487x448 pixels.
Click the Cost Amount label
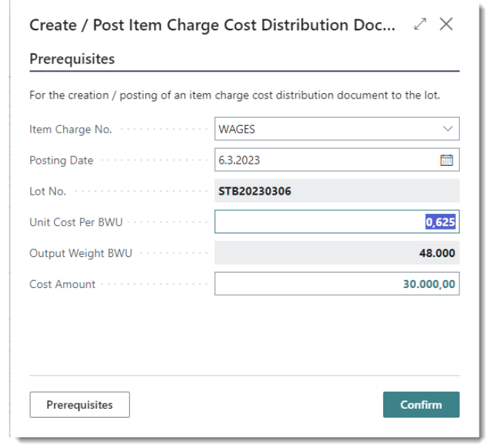[62, 284]
